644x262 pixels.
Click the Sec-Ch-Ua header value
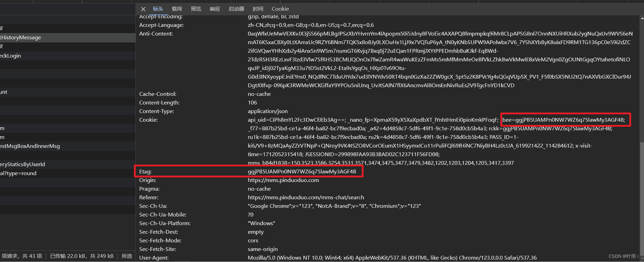pyautogui.click(x=334, y=206)
